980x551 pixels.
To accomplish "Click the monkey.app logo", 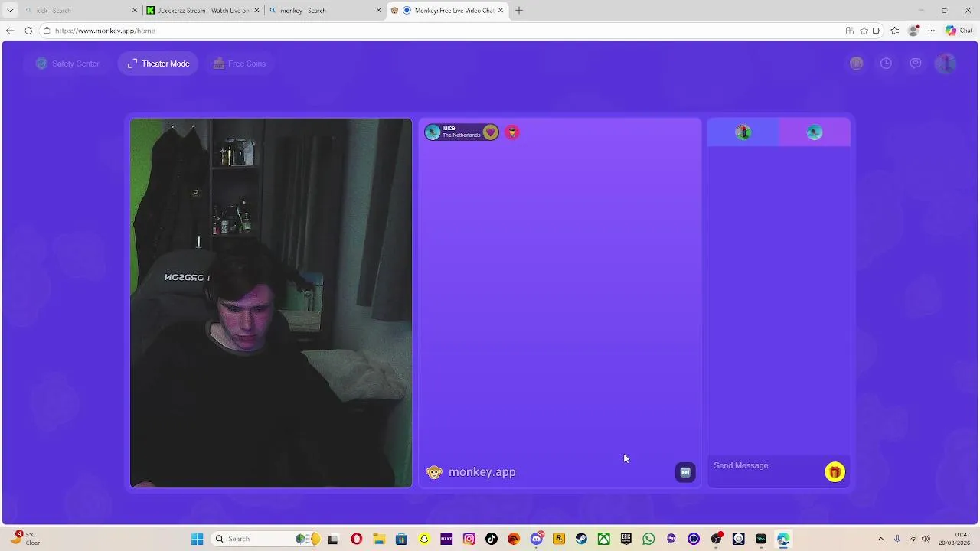I will tap(471, 472).
